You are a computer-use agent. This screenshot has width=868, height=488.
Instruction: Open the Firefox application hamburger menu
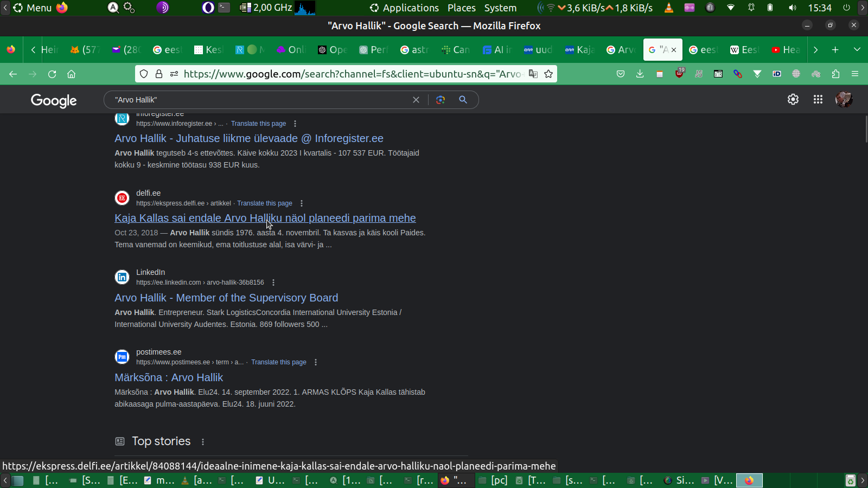pyautogui.click(x=855, y=74)
